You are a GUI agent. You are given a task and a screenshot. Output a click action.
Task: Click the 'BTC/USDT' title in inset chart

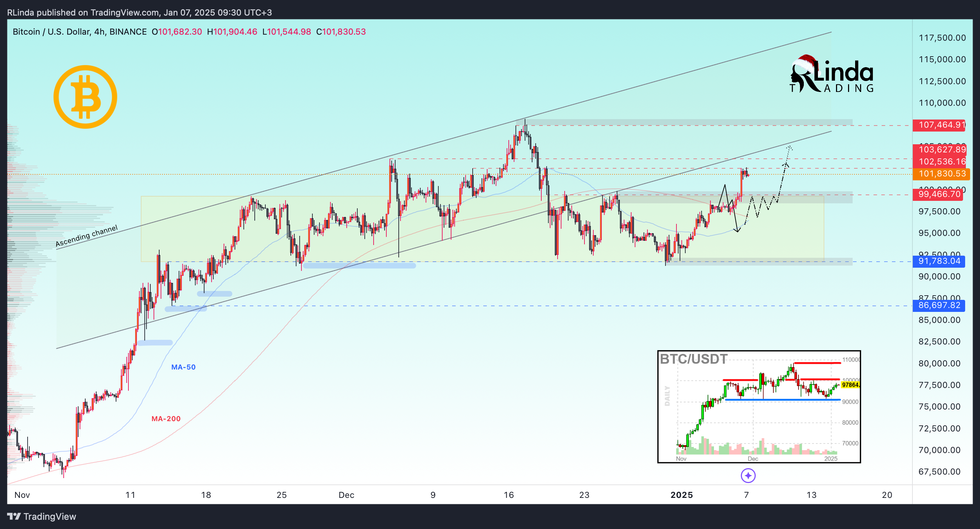[x=693, y=359]
